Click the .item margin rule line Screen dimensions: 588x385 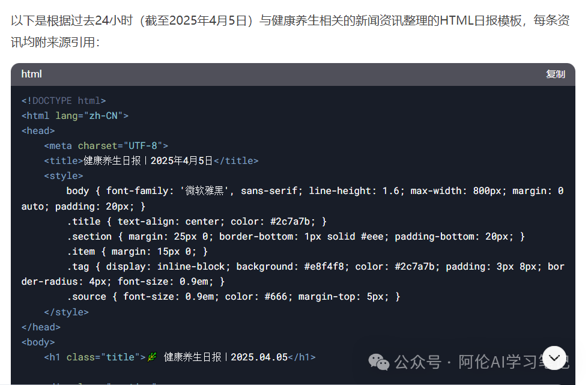pyautogui.click(x=138, y=252)
